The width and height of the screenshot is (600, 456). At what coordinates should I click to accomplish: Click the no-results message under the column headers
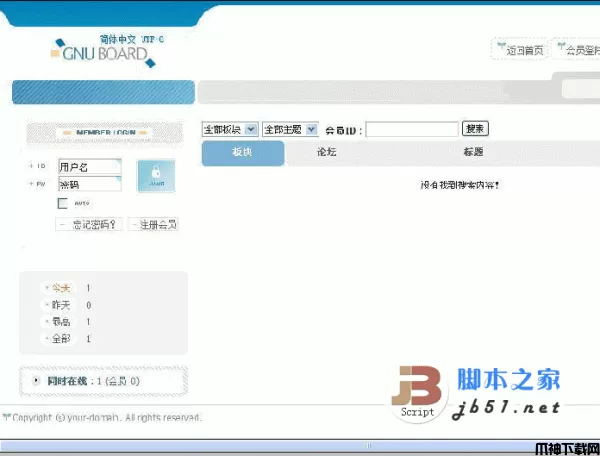coord(460,185)
